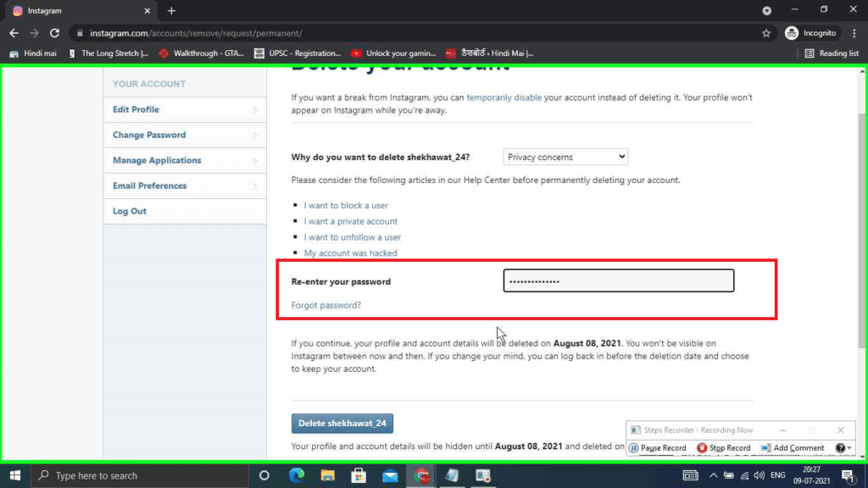Viewport: 868px width, 488px height.
Task: Open File Explorer from the taskbar
Action: coord(328,475)
